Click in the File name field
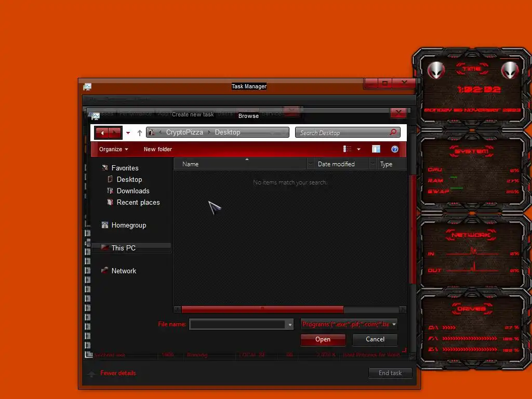Viewport: 532px width, 399px height. coord(237,325)
